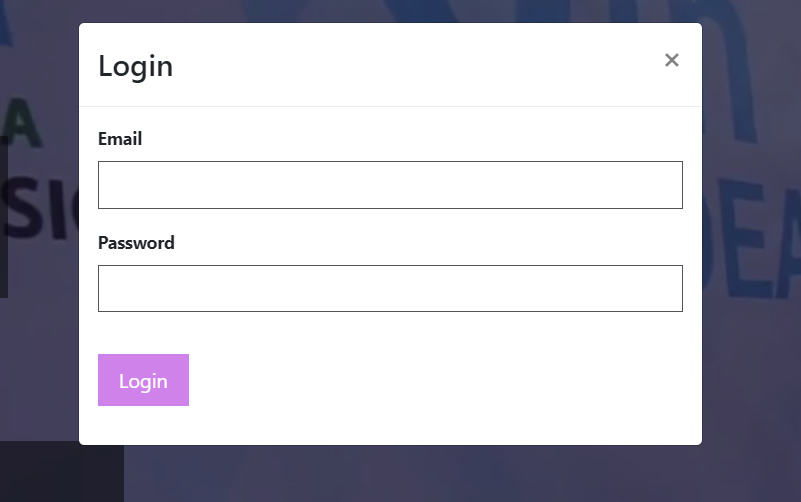The image size is (801, 502).
Task: Place the cursor at the start of the Email box
Action: click(x=104, y=185)
